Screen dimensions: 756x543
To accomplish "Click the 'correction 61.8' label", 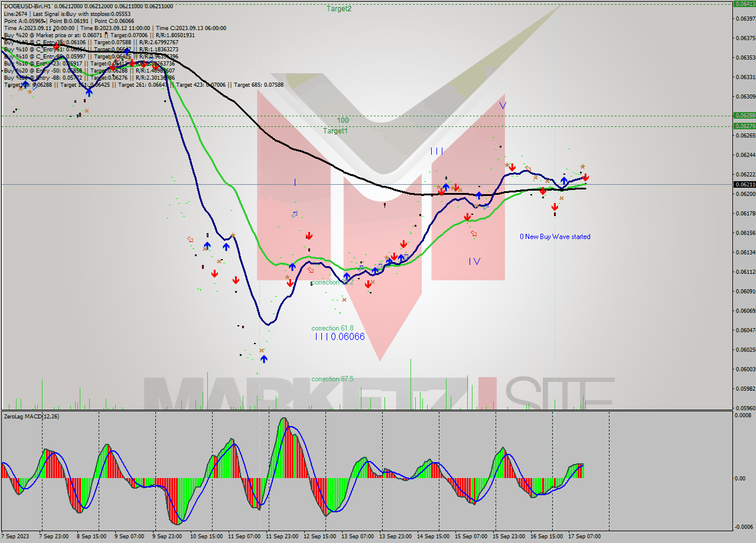I will point(333,328).
